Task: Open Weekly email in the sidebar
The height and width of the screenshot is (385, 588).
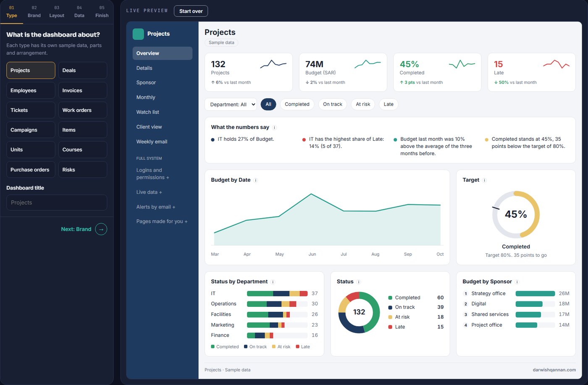Action: point(163,142)
